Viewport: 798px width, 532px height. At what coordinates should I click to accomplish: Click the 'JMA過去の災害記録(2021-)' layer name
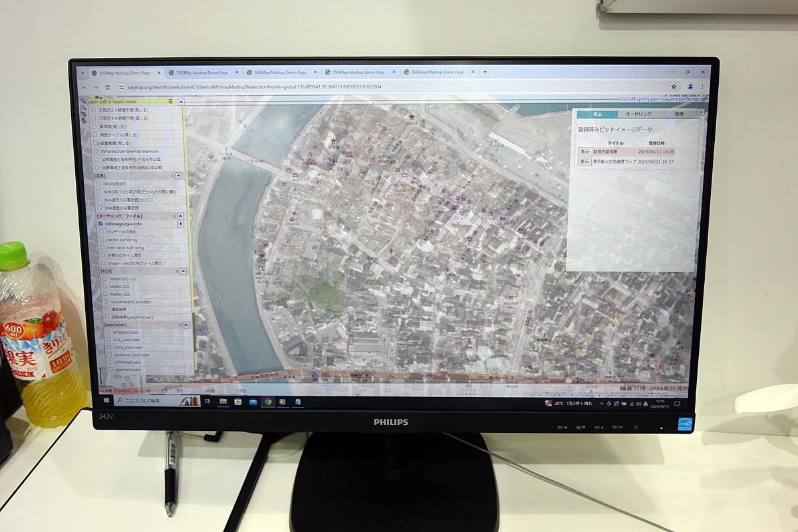click(x=128, y=199)
